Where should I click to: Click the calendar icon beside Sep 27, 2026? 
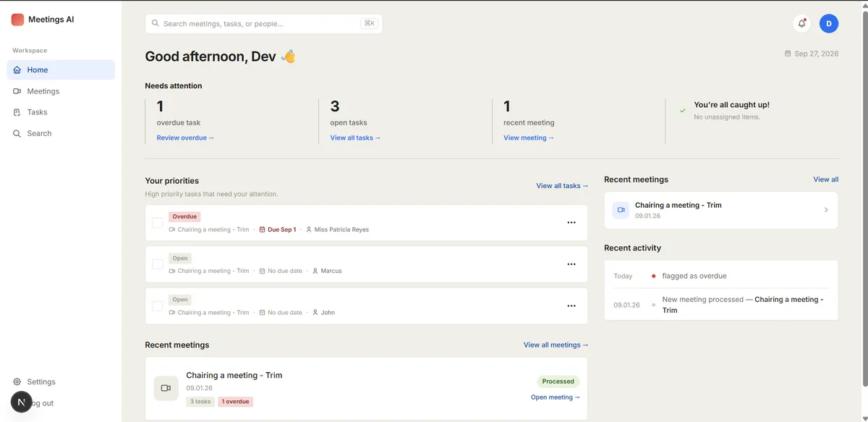coord(788,54)
